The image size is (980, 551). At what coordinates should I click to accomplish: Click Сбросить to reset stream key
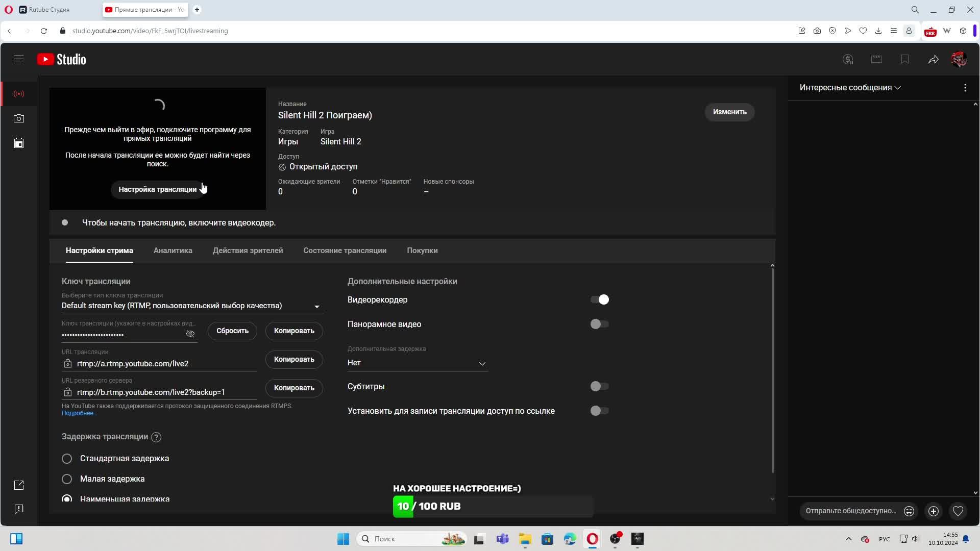click(232, 331)
